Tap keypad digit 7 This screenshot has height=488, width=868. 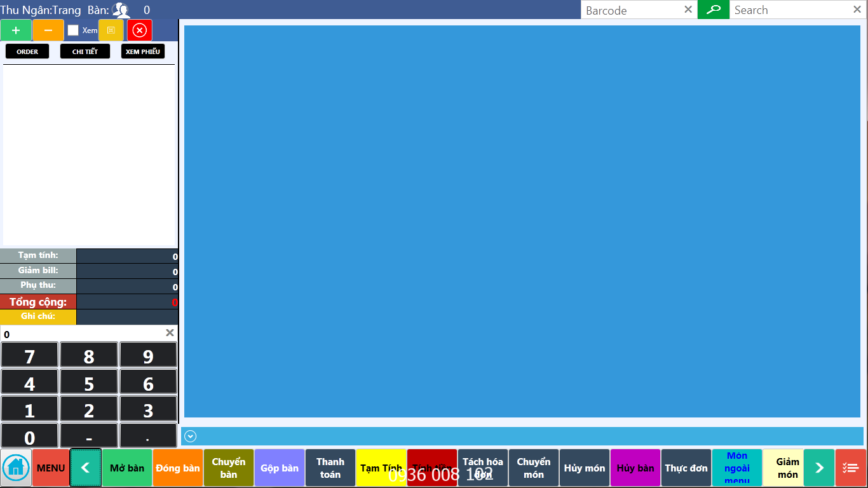(x=29, y=355)
